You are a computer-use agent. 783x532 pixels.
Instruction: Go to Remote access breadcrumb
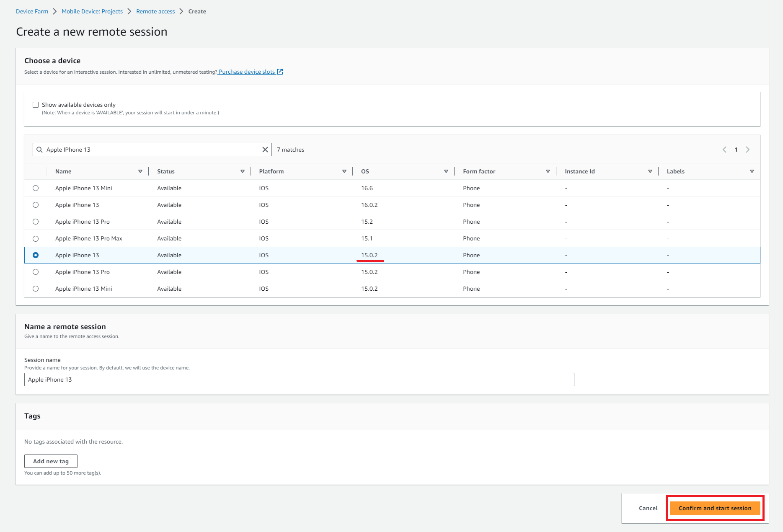coord(155,11)
